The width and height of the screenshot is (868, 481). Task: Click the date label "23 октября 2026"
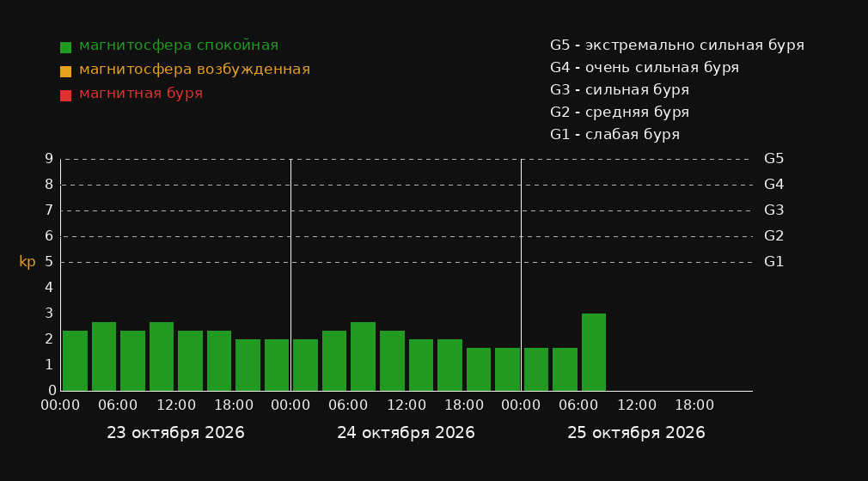(175, 433)
